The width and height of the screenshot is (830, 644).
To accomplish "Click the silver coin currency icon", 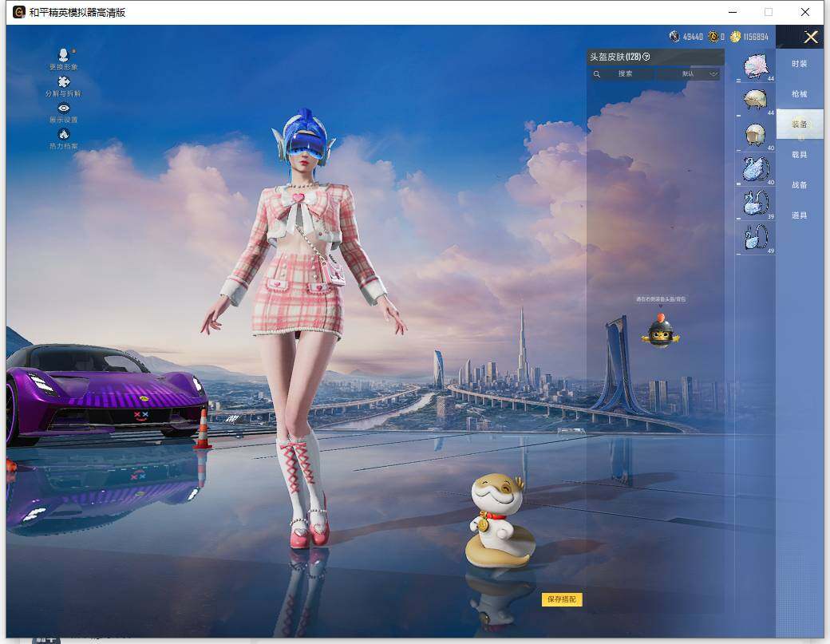I will [x=674, y=37].
